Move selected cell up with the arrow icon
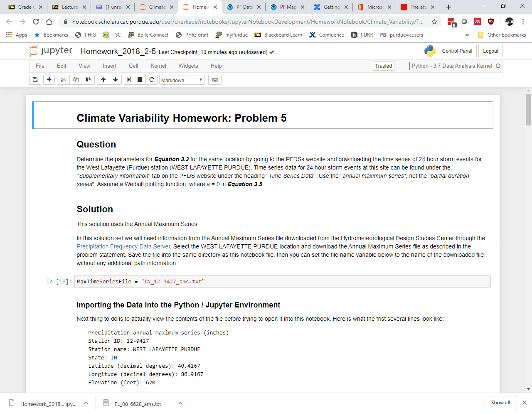The height and width of the screenshot is (413, 532). [x=103, y=80]
